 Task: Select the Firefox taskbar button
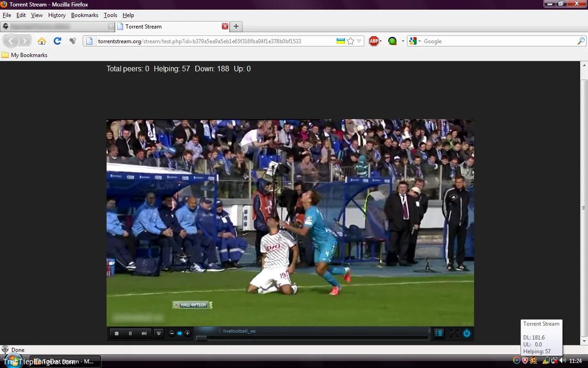[x=65, y=362]
